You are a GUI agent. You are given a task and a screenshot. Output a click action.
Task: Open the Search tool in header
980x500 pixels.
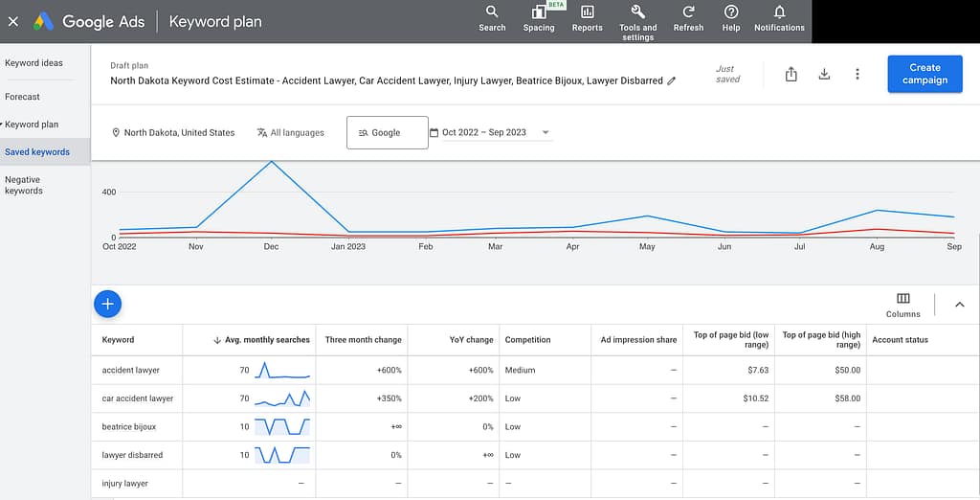coord(492,19)
